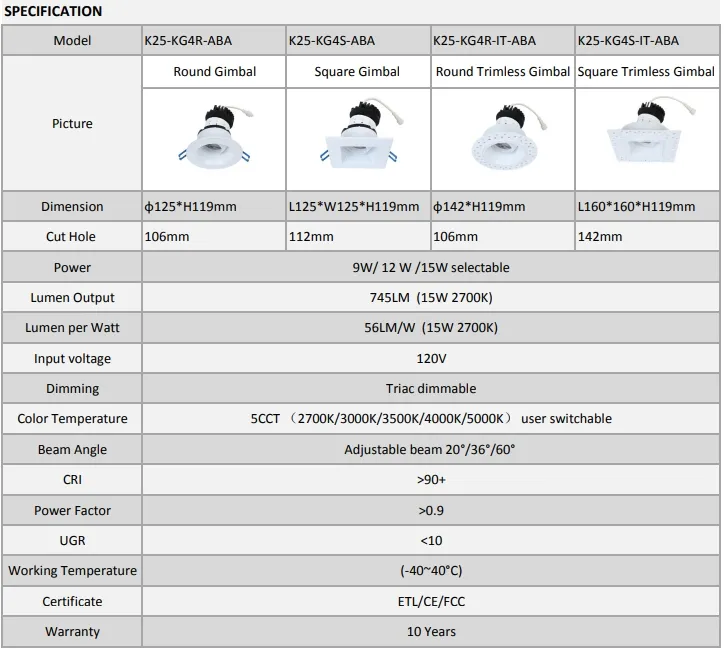726x649 pixels.
Task: Select the Triac dimmable cell
Action: coord(430,388)
